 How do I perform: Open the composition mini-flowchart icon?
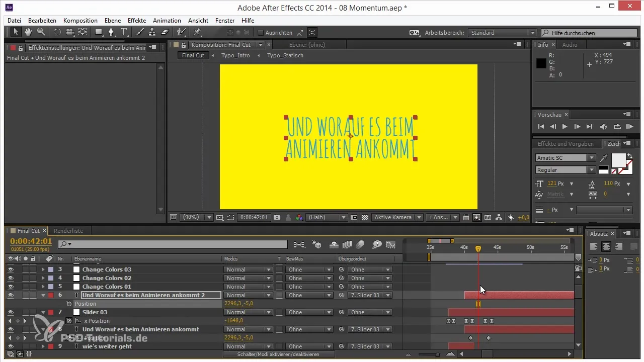pos(299,244)
